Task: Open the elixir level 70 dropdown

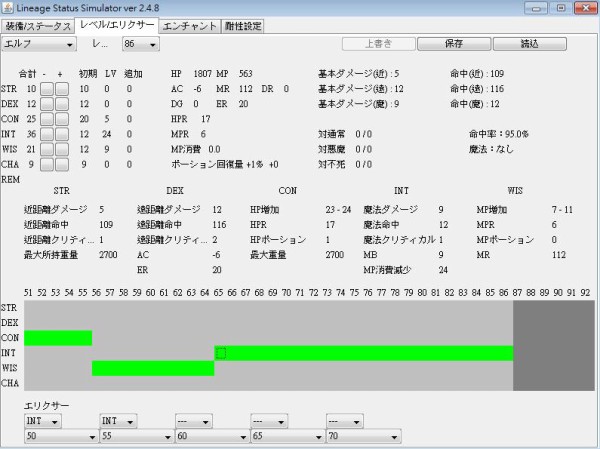Action: (x=360, y=437)
